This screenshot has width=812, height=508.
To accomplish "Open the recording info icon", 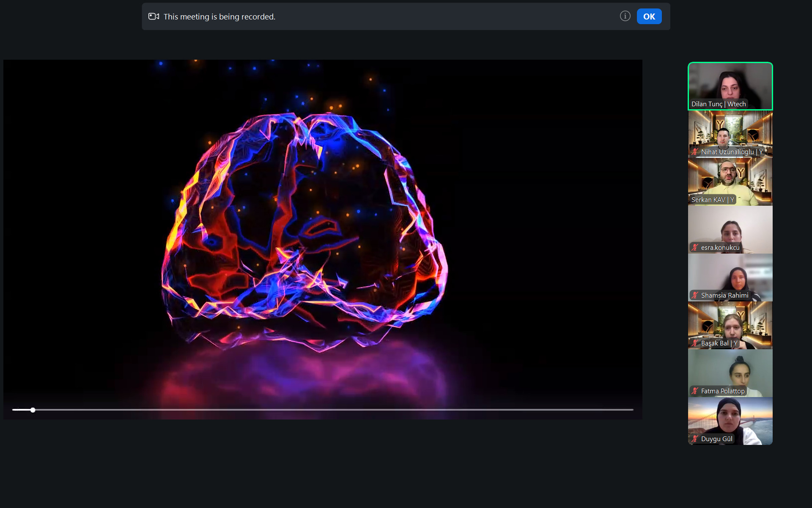I will coord(625,16).
